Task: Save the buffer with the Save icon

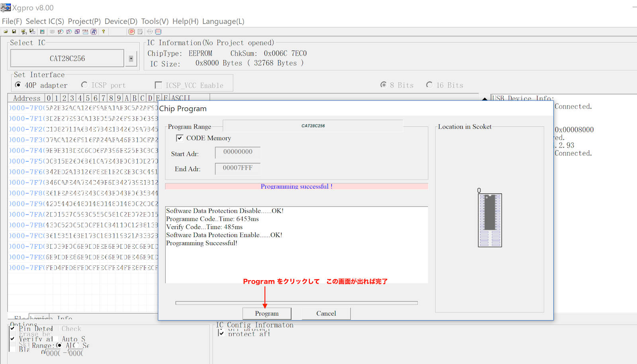Action: 14,31
